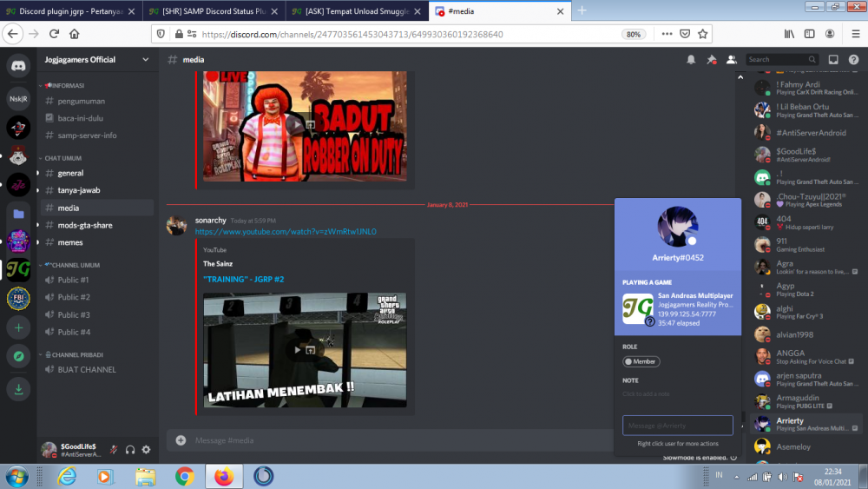Click the Discord search box
This screenshot has width=868, height=489.
click(x=782, y=60)
